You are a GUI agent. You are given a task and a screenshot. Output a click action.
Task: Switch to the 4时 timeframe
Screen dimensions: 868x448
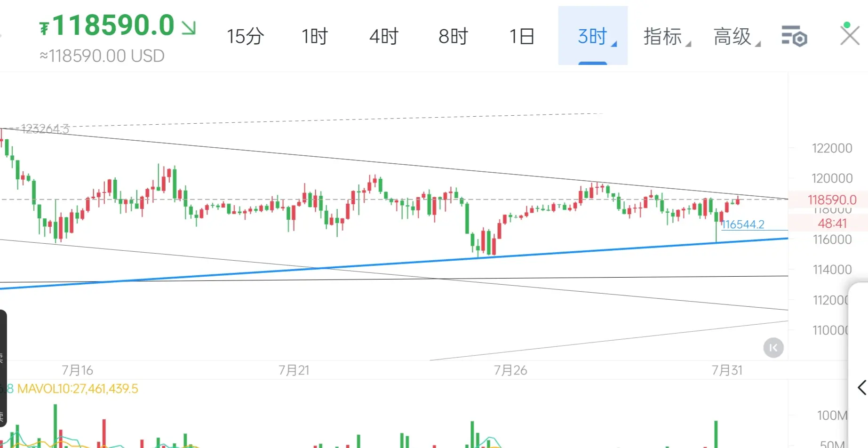pyautogui.click(x=383, y=36)
